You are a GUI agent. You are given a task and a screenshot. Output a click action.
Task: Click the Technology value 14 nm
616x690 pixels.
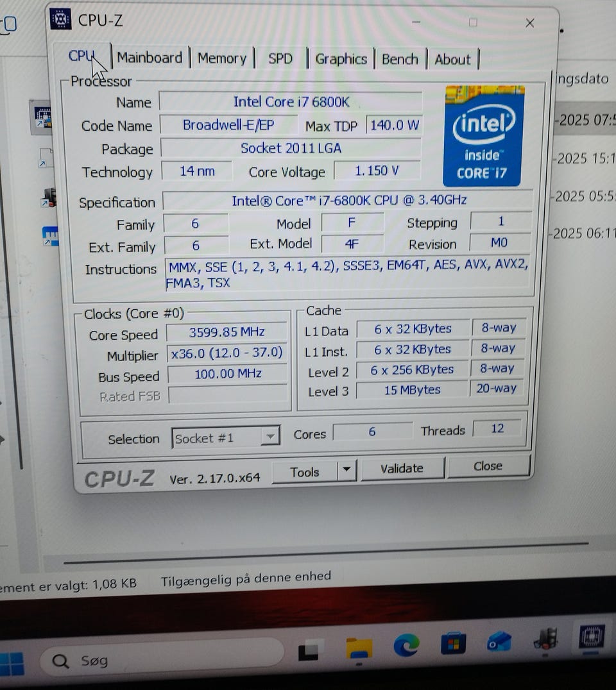pos(197,171)
